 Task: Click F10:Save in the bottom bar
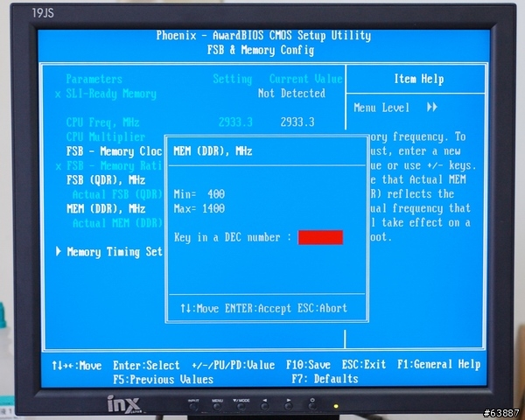308,364
